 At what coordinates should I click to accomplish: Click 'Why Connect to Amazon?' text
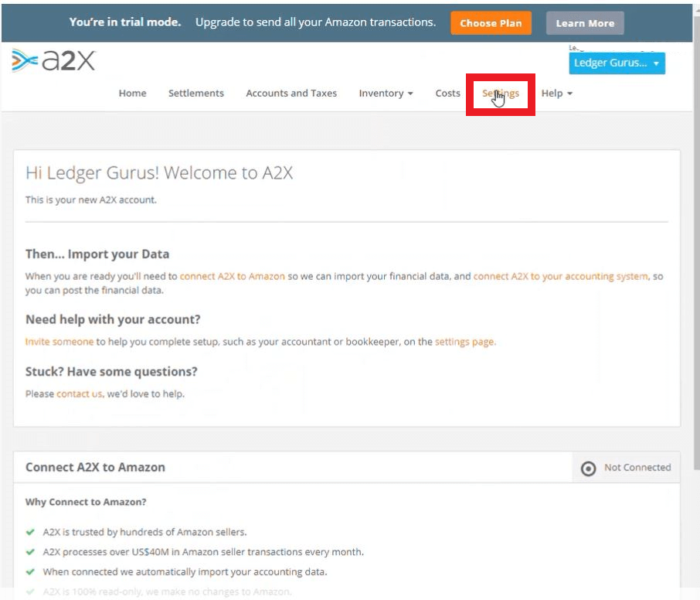tap(86, 502)
